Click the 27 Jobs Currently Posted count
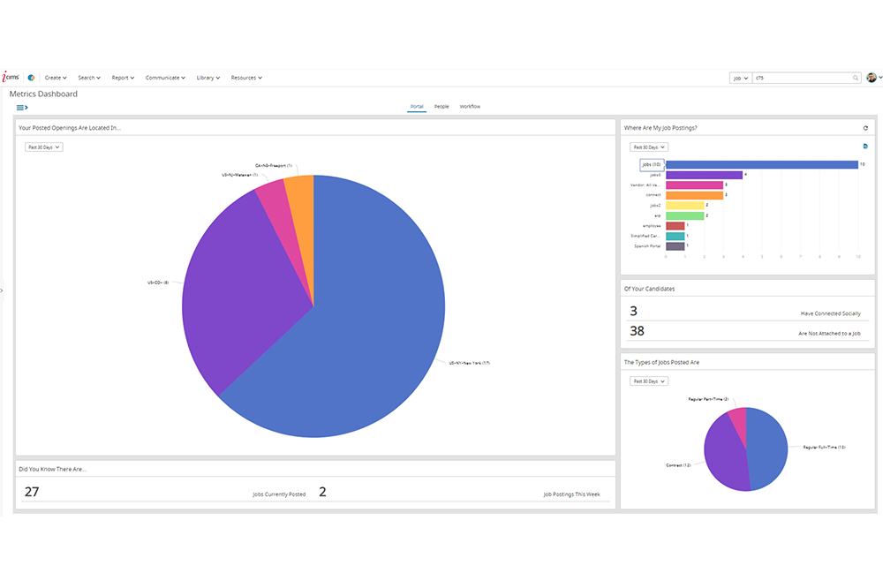 coord(31,492)
